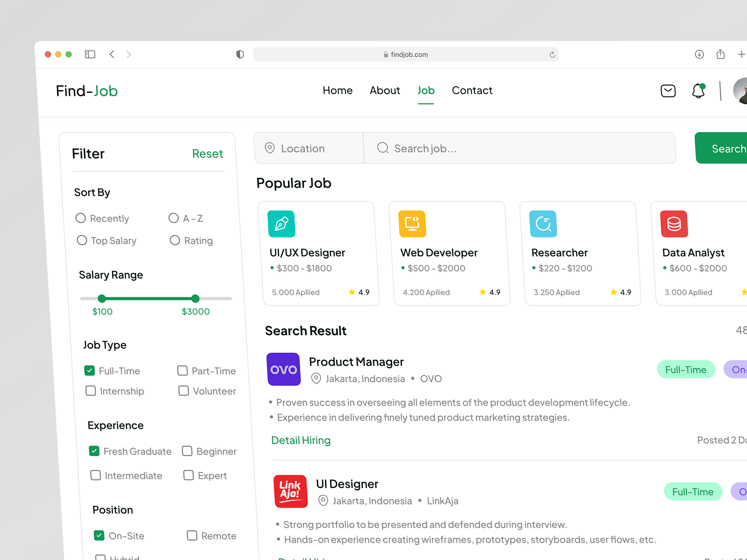Viewport: 747px width, 560px height.
Task: Open the About page
Action: (385, 91)
